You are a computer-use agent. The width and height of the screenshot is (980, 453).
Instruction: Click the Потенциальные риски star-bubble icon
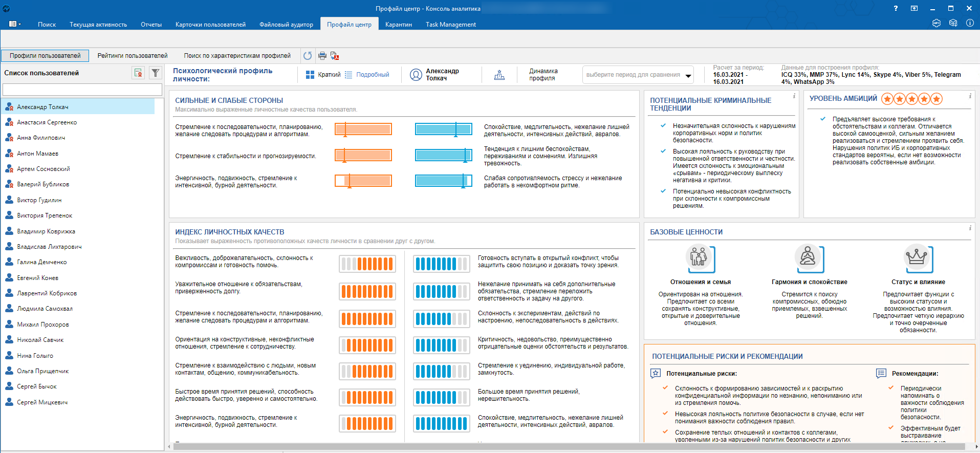[656, 373]
